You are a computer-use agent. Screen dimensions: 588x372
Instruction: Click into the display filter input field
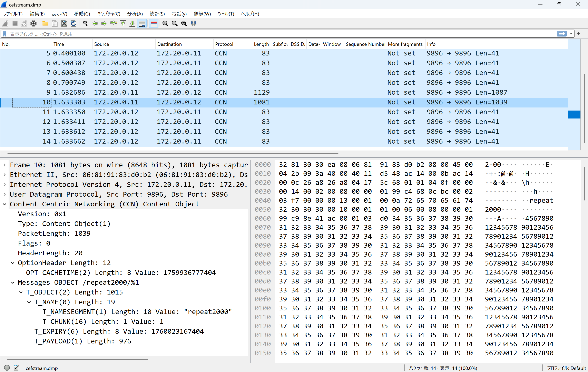coord(269,34)
